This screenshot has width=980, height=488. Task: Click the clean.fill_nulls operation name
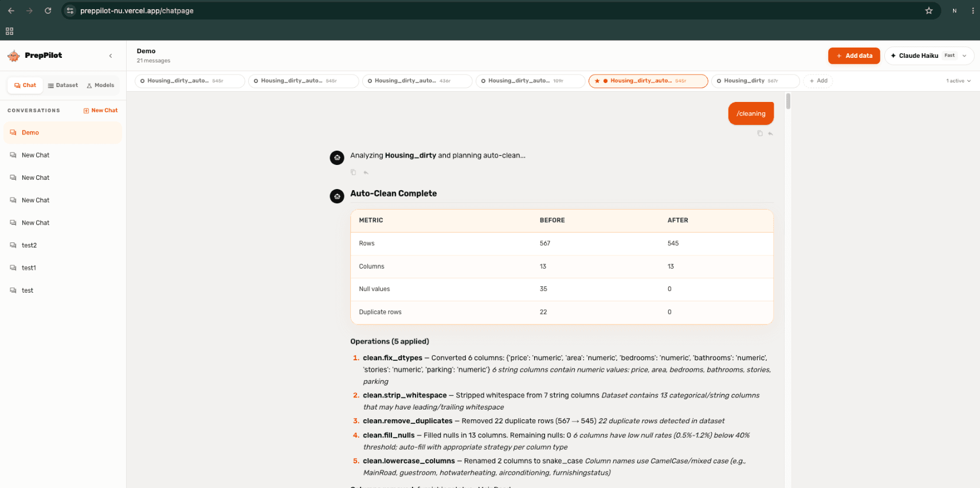click(389, 435)
